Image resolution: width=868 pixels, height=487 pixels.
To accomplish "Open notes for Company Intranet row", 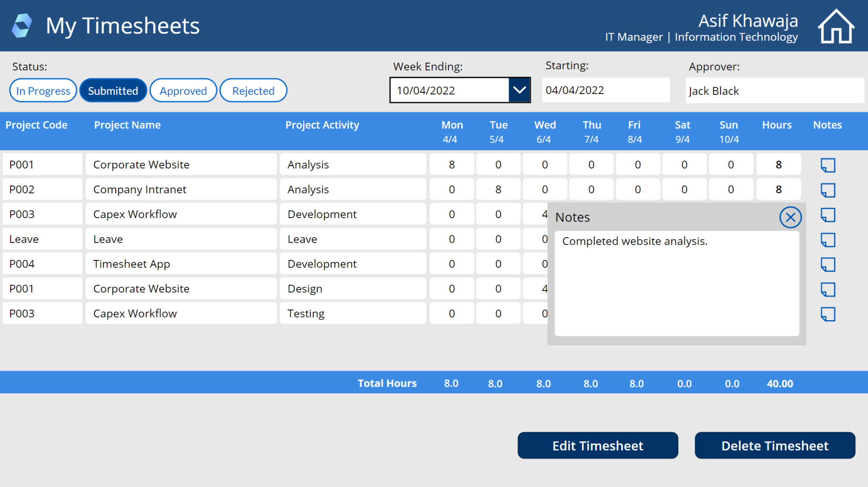I will point(827,189).
